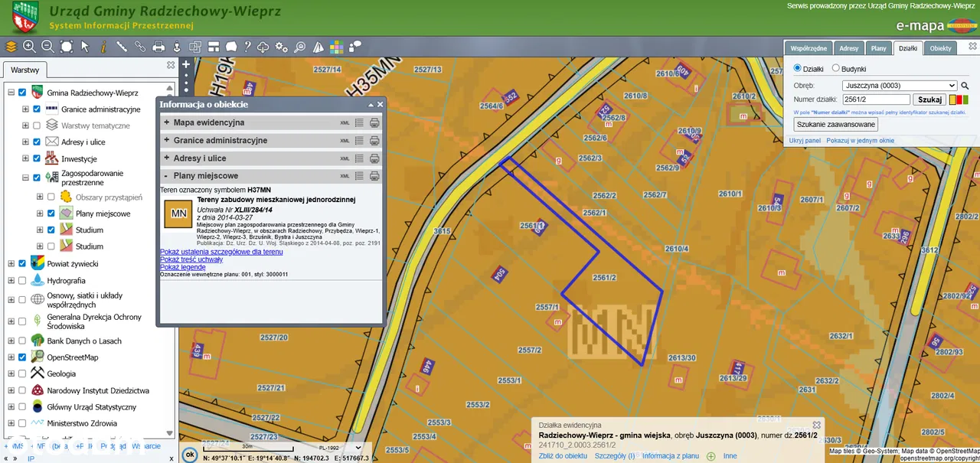980x463 pixels.
Task: Open the Współrzędne tab
Action: coord(808,48)
